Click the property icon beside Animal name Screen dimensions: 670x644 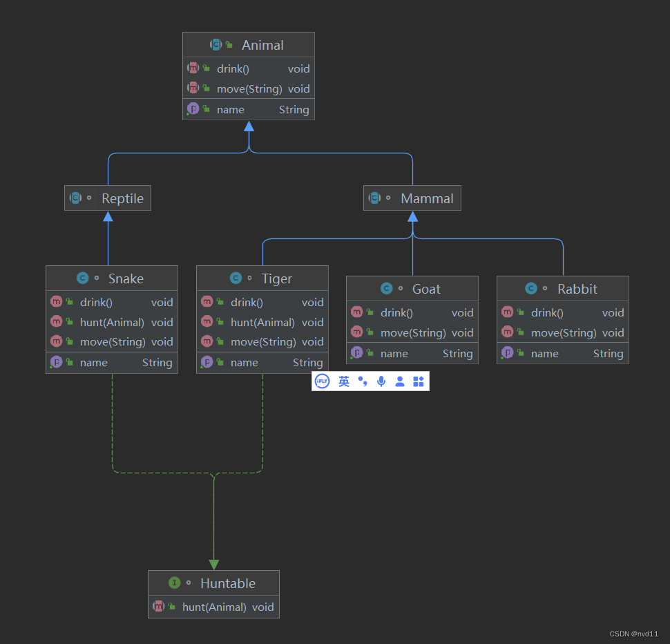point(193,109)
